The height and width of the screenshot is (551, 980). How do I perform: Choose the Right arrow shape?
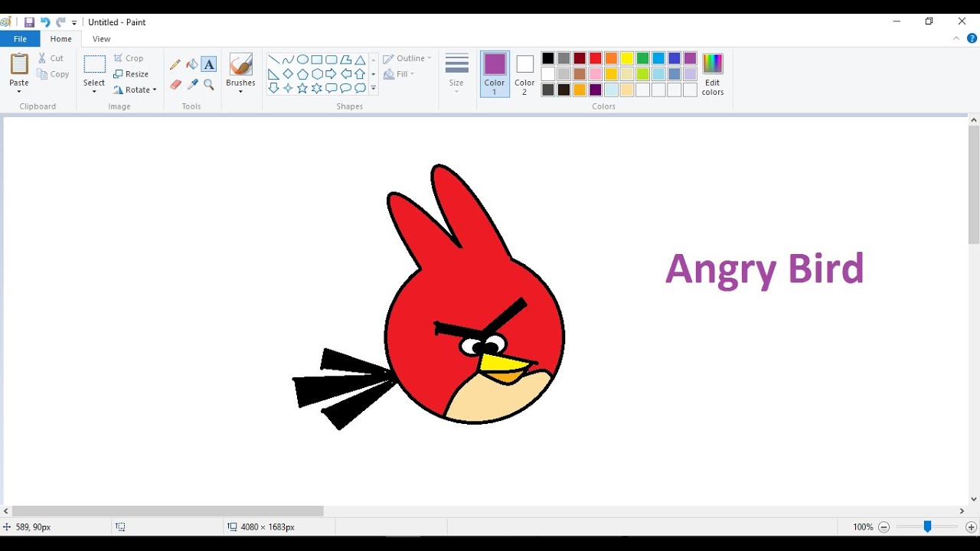click(x=332, y=74)
